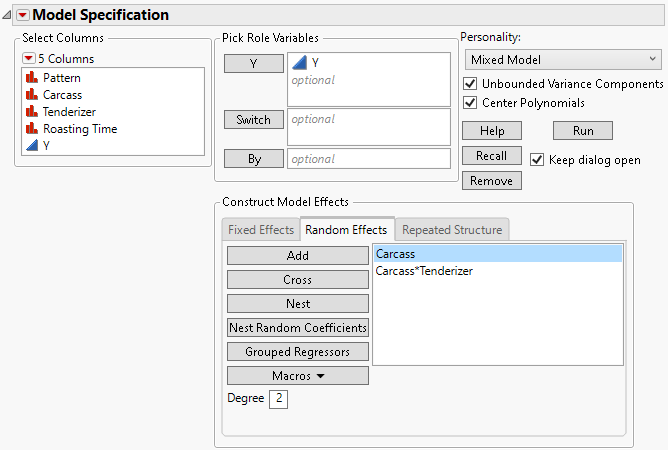Image resolution: width=668 pixels, height=450 pixels.
Task: Select the Carcass column icon
Action: tap(30, 94)
